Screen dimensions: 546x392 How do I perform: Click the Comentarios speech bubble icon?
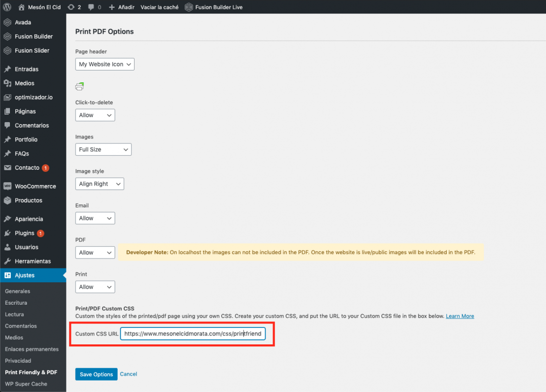tap(7, 126)
